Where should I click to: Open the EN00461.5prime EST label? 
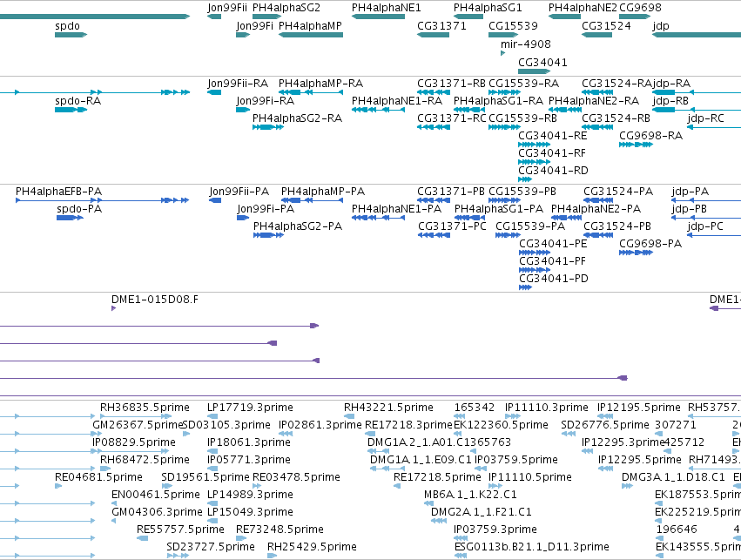[156, 495]
